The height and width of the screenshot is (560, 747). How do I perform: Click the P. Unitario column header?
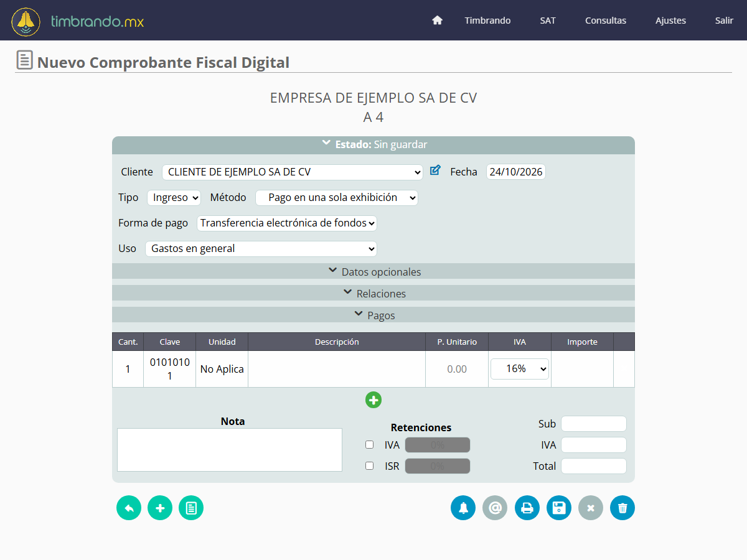[457, 342]
